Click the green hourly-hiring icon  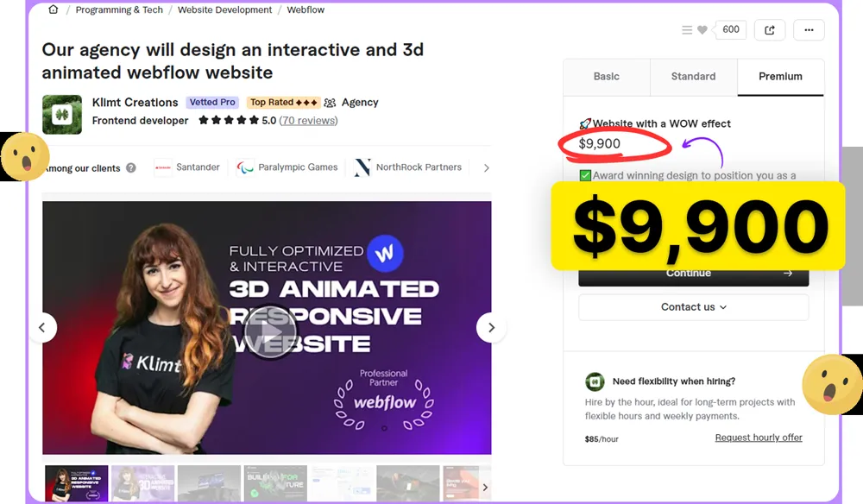pyautogui.click(x=595, y=381)
